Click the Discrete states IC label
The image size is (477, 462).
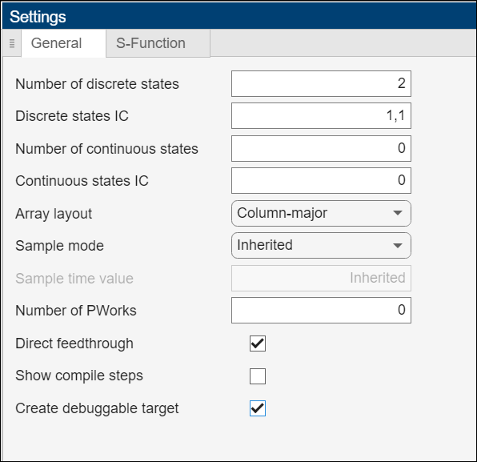tap(72, 116)
